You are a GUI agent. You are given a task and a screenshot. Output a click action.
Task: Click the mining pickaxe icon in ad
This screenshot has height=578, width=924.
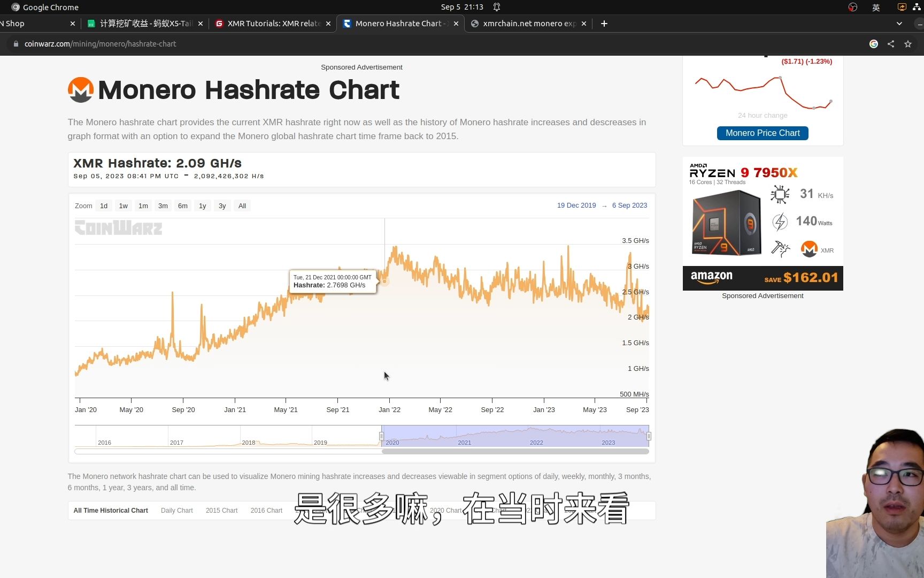780,249
